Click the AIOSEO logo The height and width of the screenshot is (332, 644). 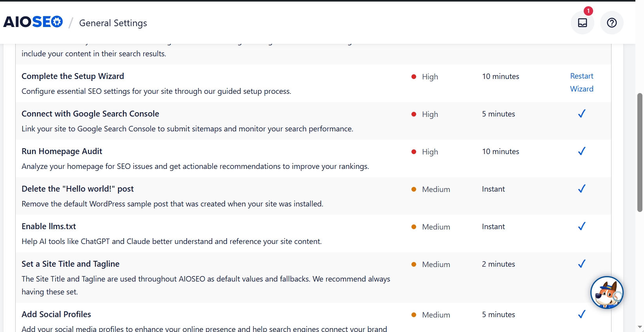click(x=33, y=22)
